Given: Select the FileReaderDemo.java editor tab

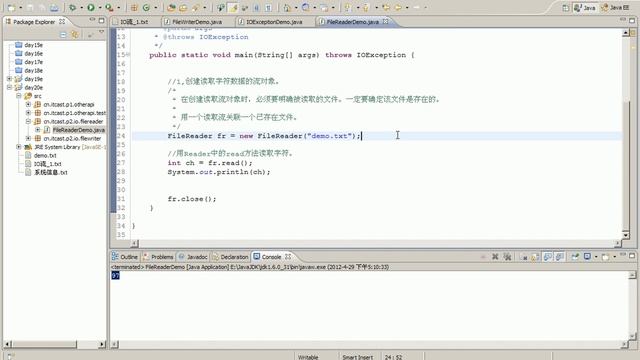Looking at the screenshot, I should (x=352, y=22).
